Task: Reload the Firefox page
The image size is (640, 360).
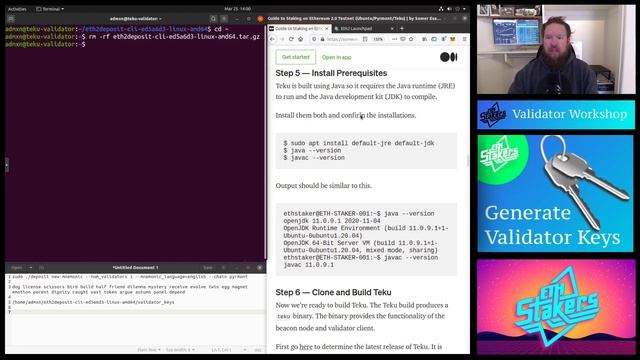Action: pos(291,39)
